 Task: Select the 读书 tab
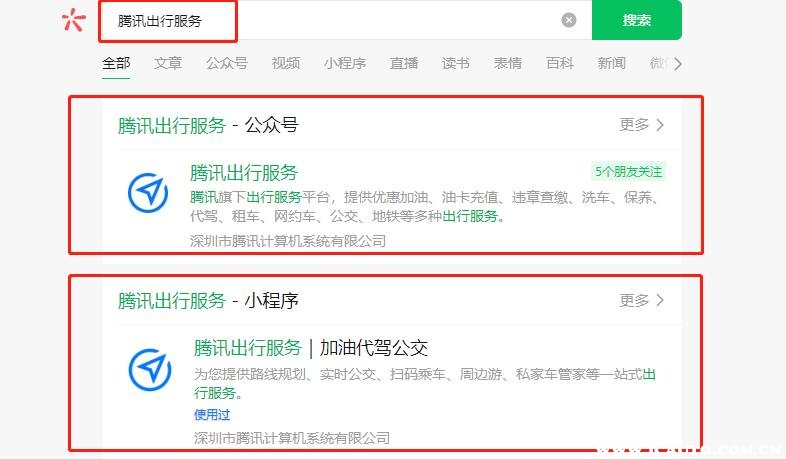click(x=456, y=63)
